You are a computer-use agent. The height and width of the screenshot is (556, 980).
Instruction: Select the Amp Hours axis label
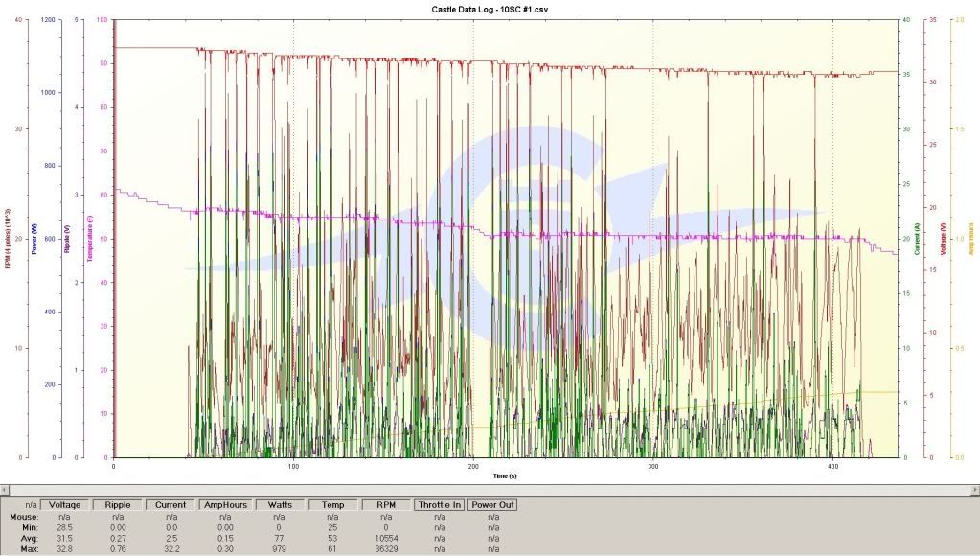[x=970, y=238]
